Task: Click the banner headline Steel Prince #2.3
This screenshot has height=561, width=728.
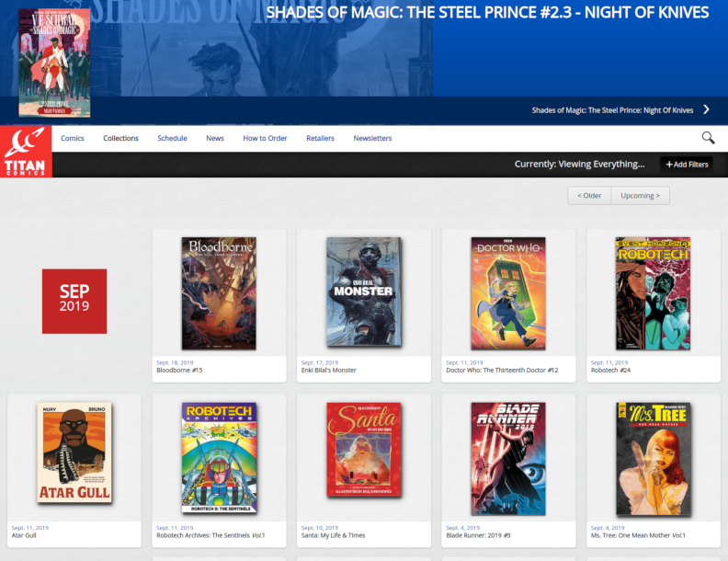Action: click(487, 12)
